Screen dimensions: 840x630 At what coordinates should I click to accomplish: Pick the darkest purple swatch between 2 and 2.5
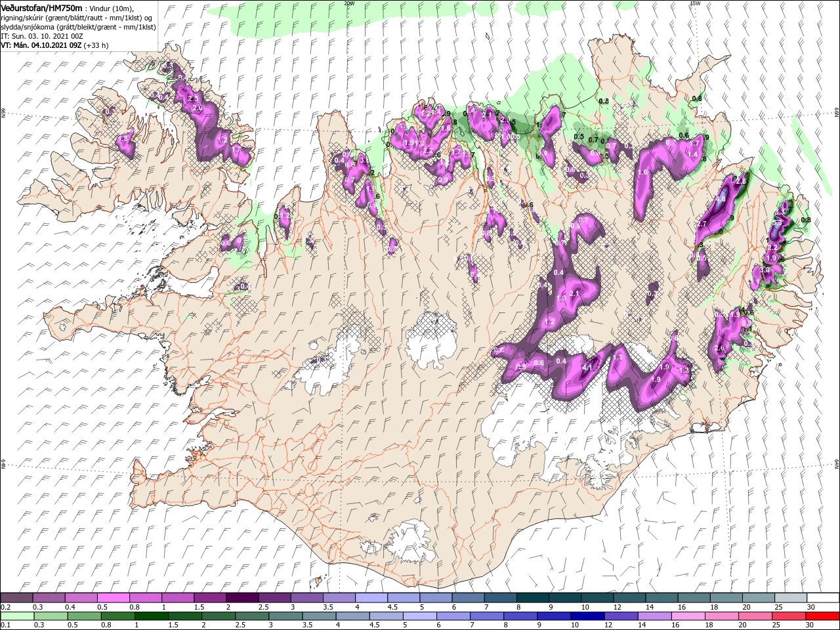(x=241, y=598)
